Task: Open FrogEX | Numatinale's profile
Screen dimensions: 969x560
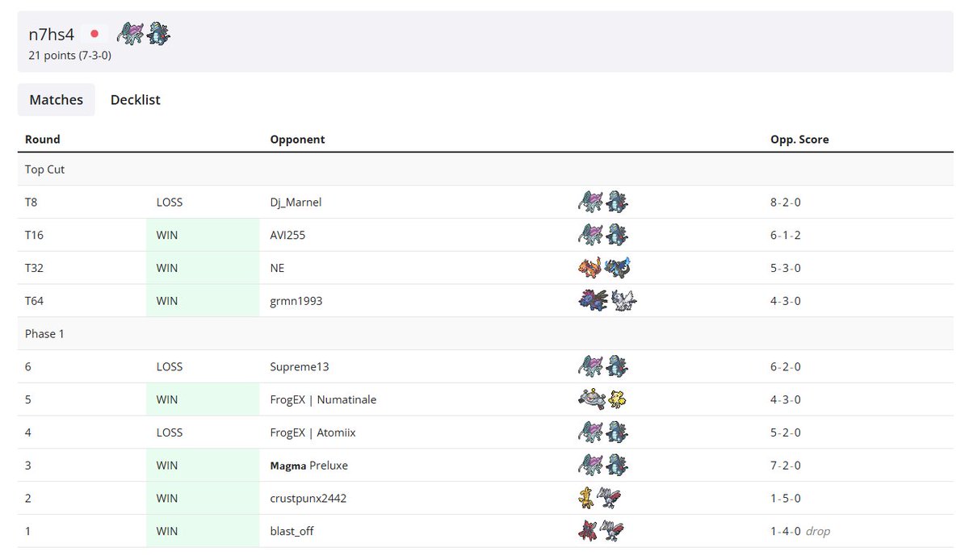Action: pos(323,399)
